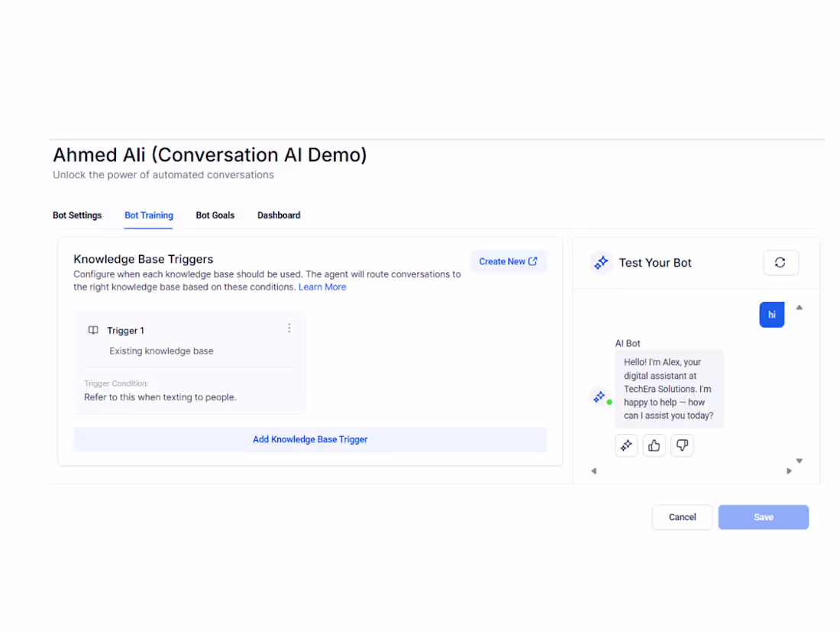Click the 'Trigger Condition:' label
This screenshot has width=840, height=631.
(x=116, y=383)
